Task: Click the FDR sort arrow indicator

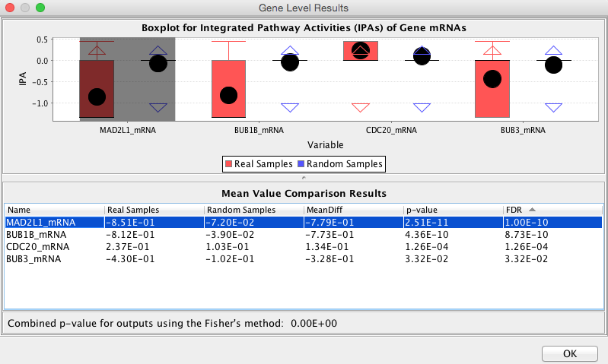Action: click(532, 210)
